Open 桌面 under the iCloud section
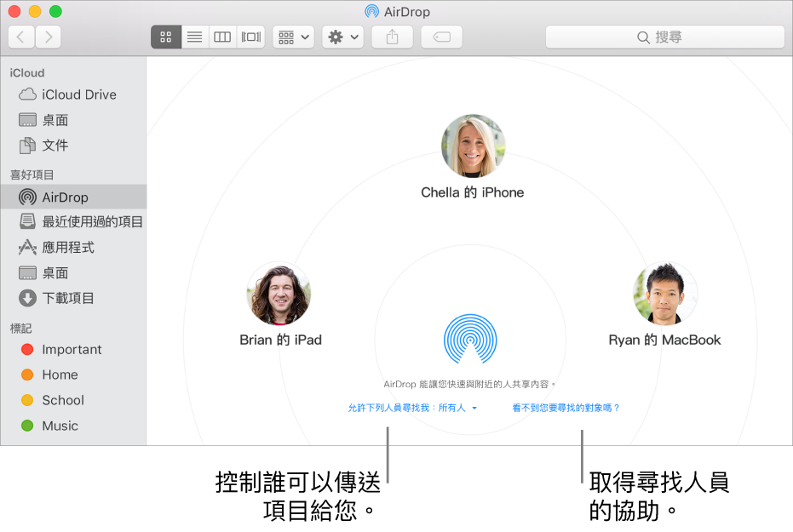The width and height of the screenshot is (793, 532). click(x=73, y=120)
